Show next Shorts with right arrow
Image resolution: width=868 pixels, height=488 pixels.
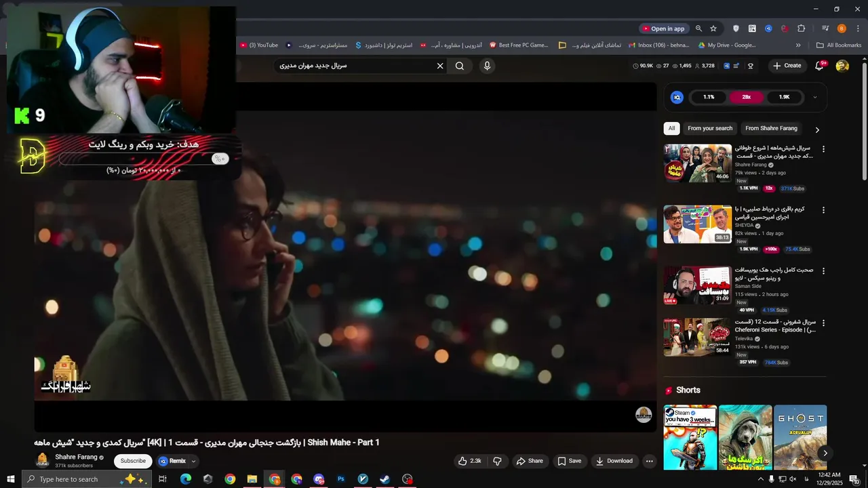(x=825, y=453)
